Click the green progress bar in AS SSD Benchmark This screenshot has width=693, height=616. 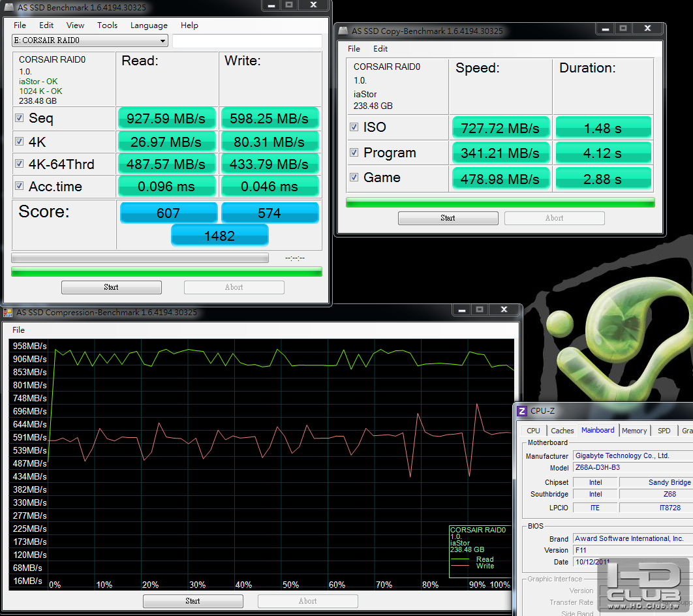point(166,271)
